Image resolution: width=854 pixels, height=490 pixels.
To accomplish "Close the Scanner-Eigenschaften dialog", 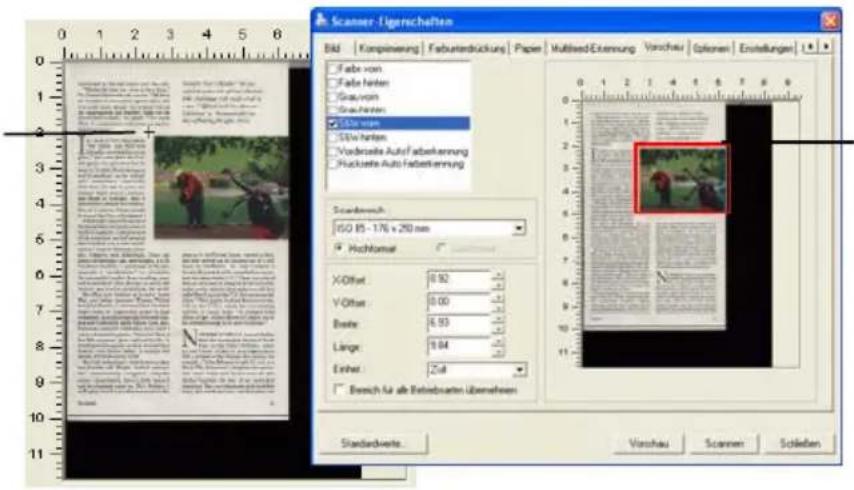I will tap(830, 21).
